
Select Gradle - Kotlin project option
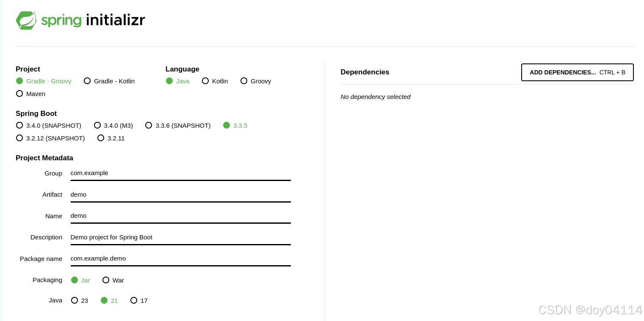pyautogui.click(x=109, y=81)
